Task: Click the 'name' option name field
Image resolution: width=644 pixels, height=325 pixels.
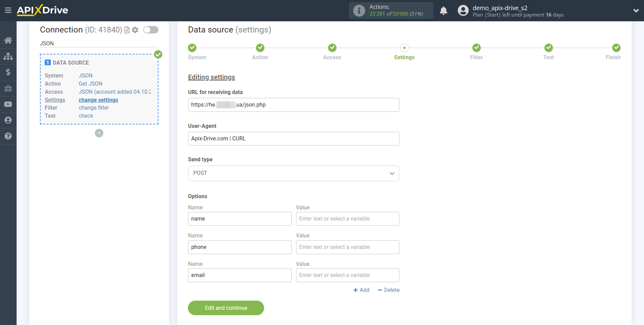Action: pos(240,219)
